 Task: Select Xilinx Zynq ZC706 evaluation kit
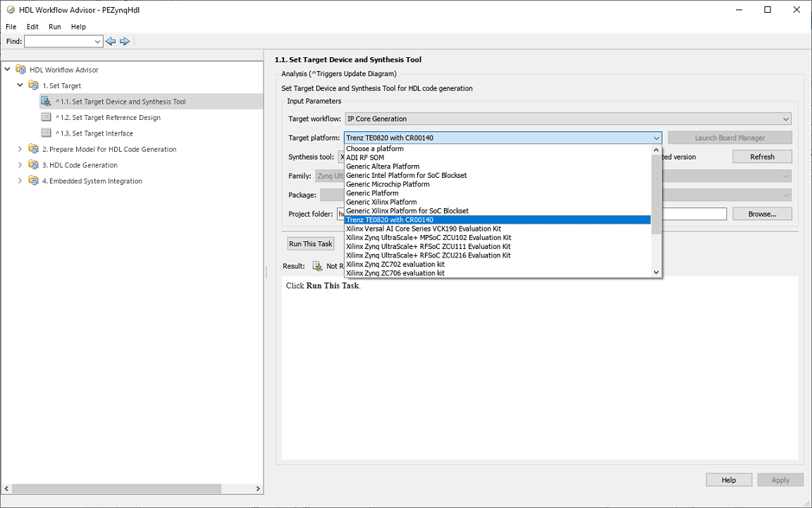(498, 273)
